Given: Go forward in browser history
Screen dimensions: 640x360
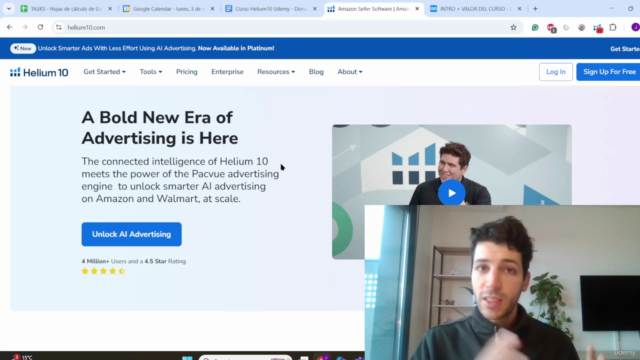Looking at the screenshot, I should pos(25,27).
